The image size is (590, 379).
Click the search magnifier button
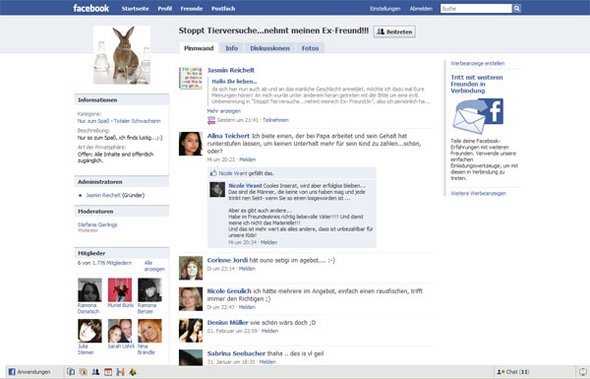517,8
